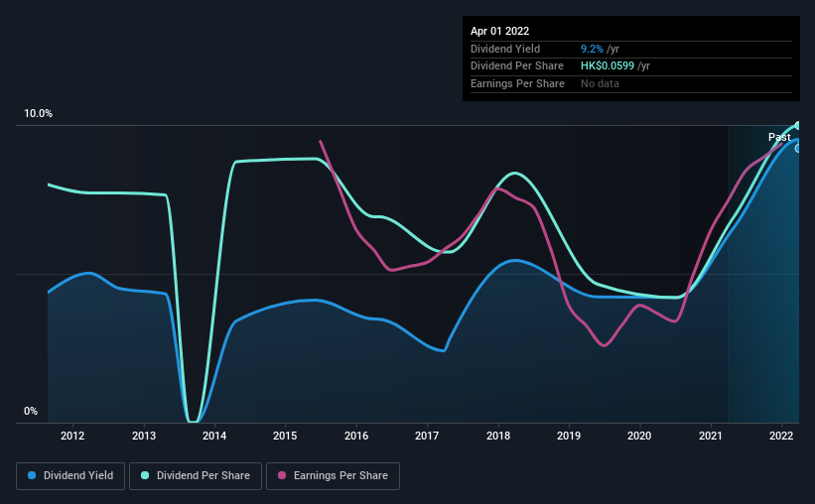The image size is (815, 504).
Task: Click the pink Earnings Per Share legend dot
Action: click(282, 475)
